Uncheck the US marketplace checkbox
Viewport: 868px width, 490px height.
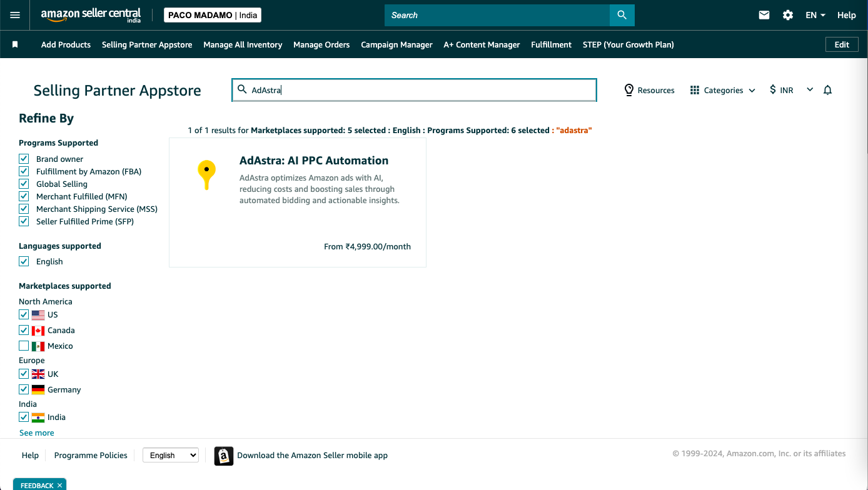tap(24, 314)
